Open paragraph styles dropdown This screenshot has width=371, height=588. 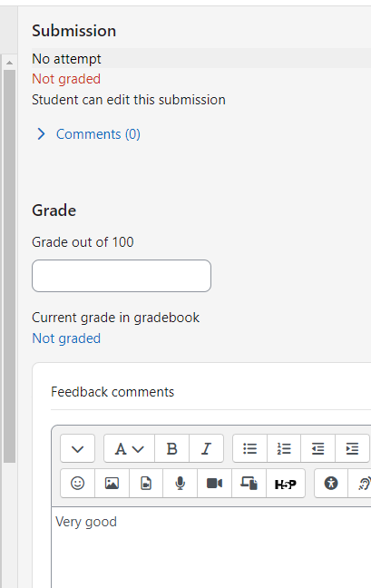pos(130,448)
